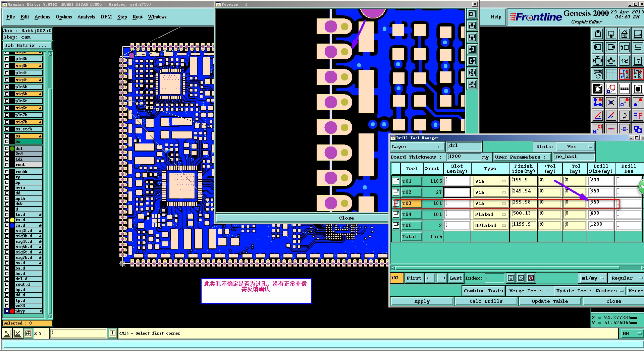Open the DFM menu

pos(106,17)
